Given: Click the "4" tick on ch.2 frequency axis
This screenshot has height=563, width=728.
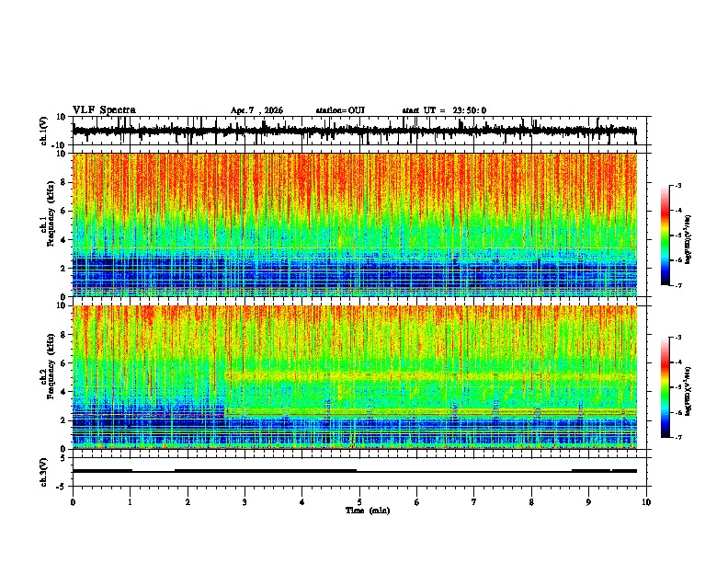Looking at the screenshot, I should pyautogui.click(x=64, y=392).
